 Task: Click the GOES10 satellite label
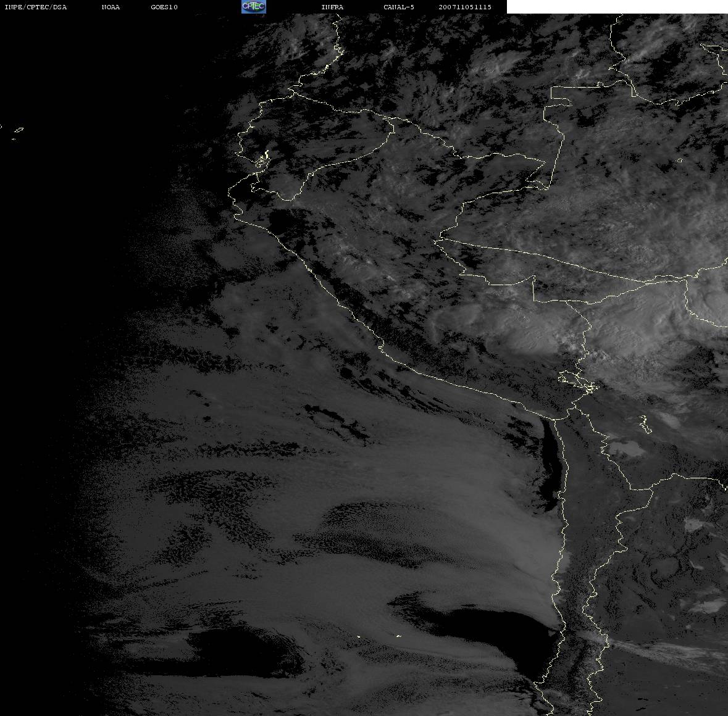164,7
